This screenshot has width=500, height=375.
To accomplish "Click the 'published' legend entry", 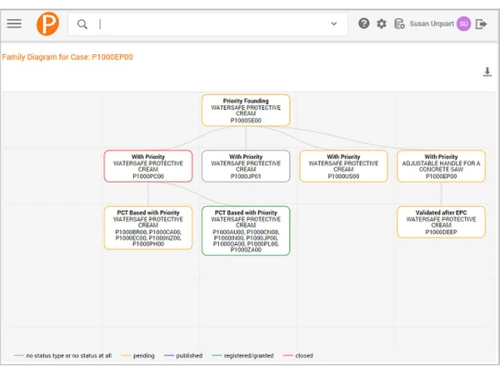I will click(x=183, y=356).
